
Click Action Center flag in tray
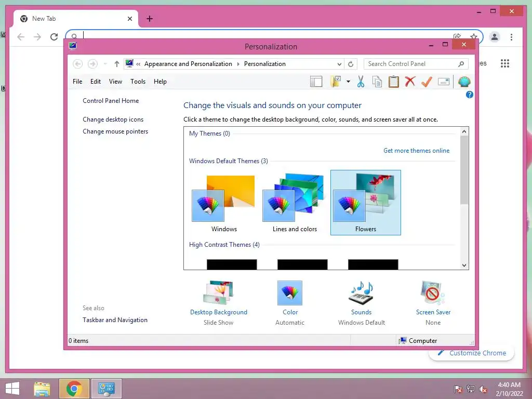458,389
